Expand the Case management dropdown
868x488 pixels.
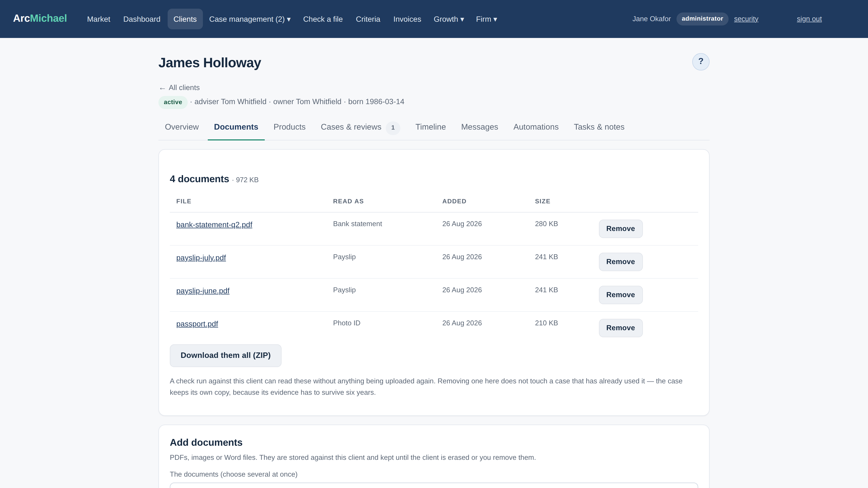pyautogui.click(x=250, y=19)
